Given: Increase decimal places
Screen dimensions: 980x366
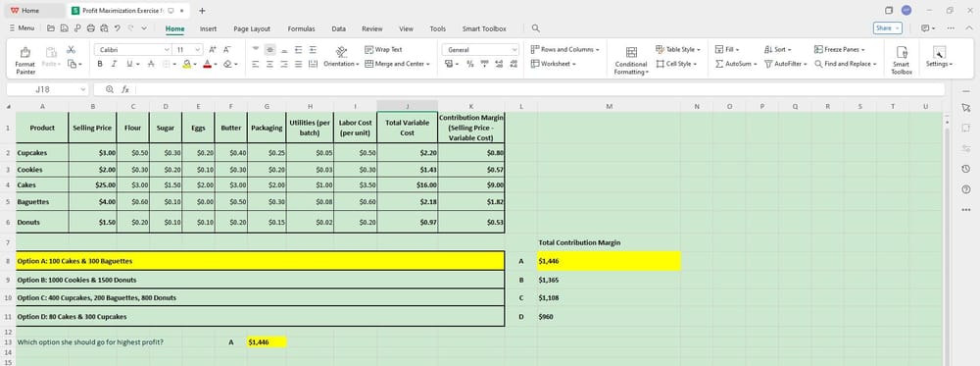Looking at the screenshot, I should coord(499,64).
